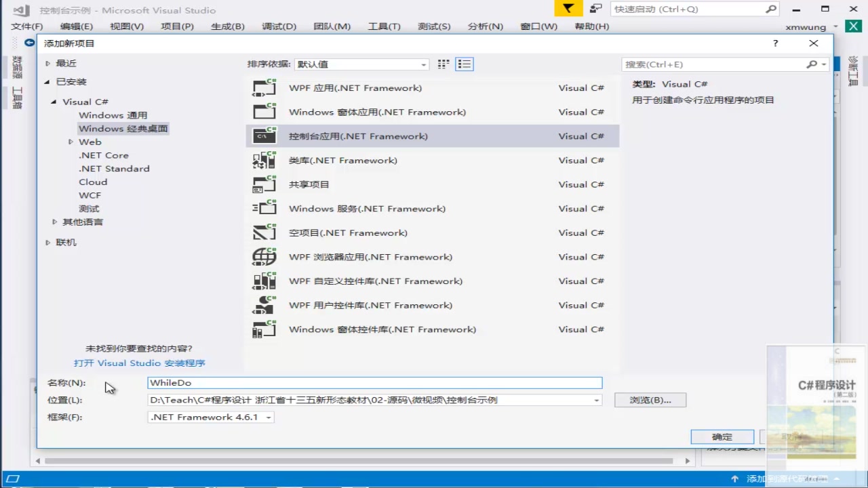868x488 pixels.
Task: Open the 测试(S) menu
Action: (435, 26)
